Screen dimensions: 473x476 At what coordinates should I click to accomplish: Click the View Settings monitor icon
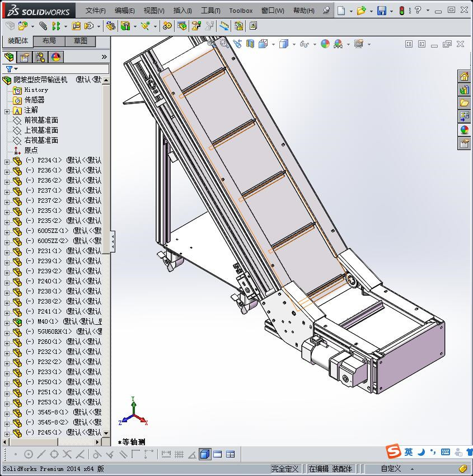pos(359,44)
